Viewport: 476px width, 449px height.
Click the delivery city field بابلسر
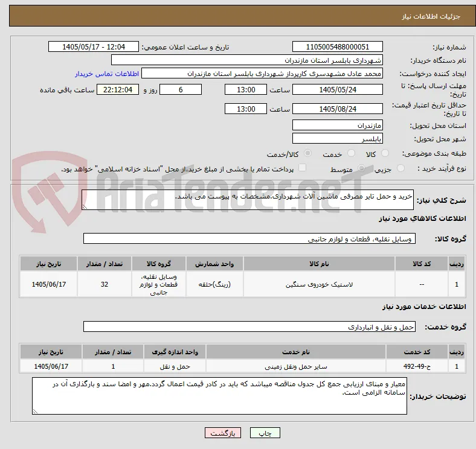pos(337,139)
